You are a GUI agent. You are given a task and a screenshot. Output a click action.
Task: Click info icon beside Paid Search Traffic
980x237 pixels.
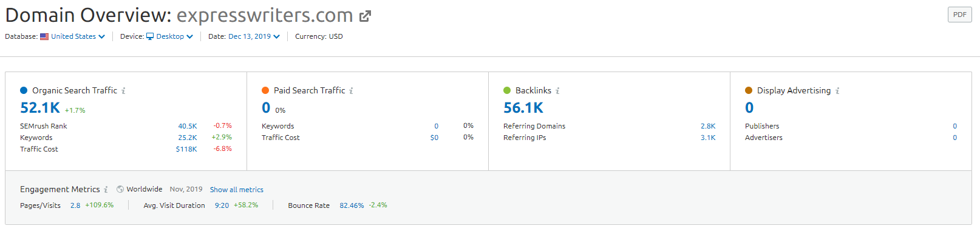click(351, 91)
